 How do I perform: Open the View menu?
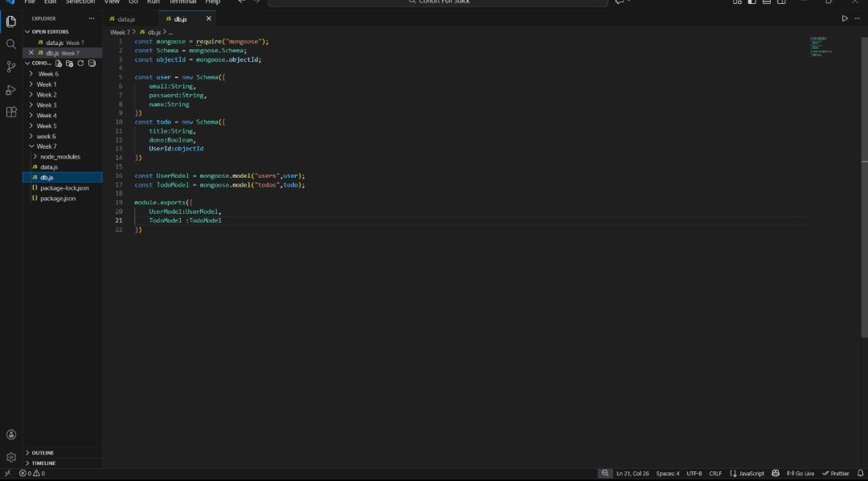pos(112,2)
